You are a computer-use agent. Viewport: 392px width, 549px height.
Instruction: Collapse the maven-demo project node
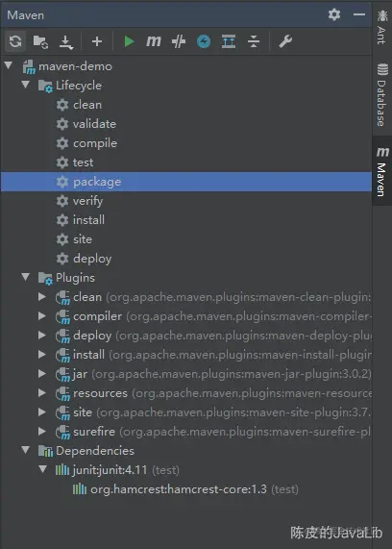tap(9, 65)
